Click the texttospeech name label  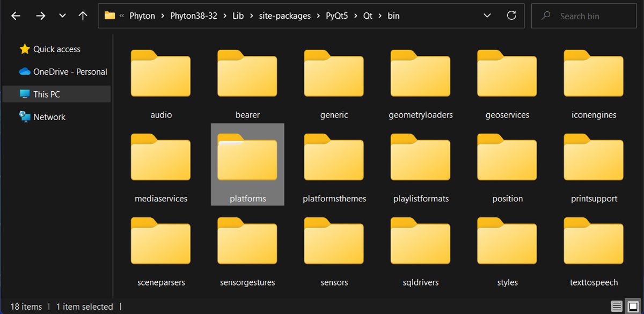[594, 282]
